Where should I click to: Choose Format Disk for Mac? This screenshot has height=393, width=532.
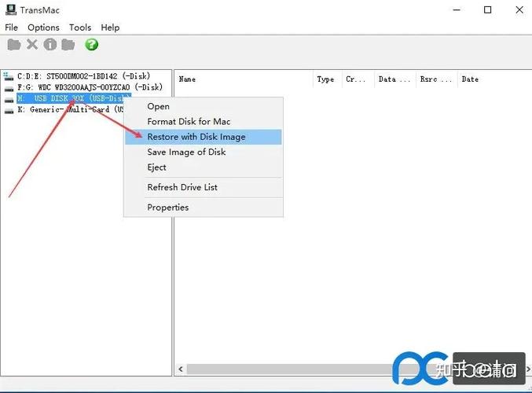189,122
